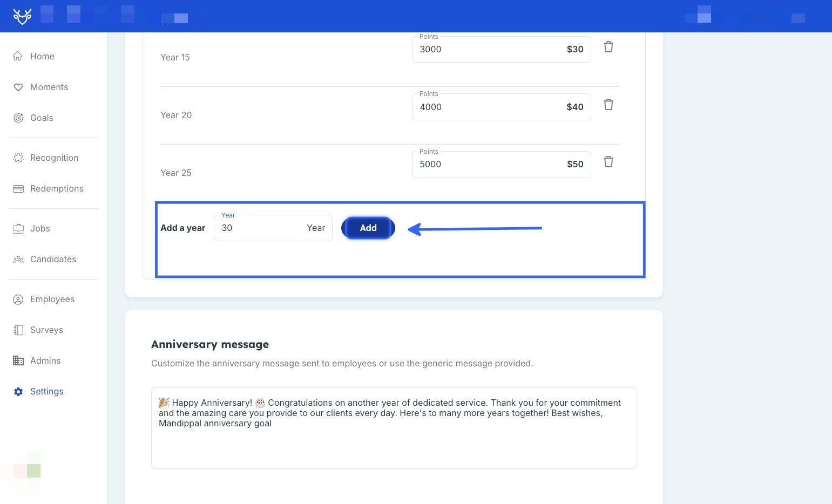Click the Admins building icon
Image resolution: width=832 pixels, height=504 pixels.
pos(18,360)
